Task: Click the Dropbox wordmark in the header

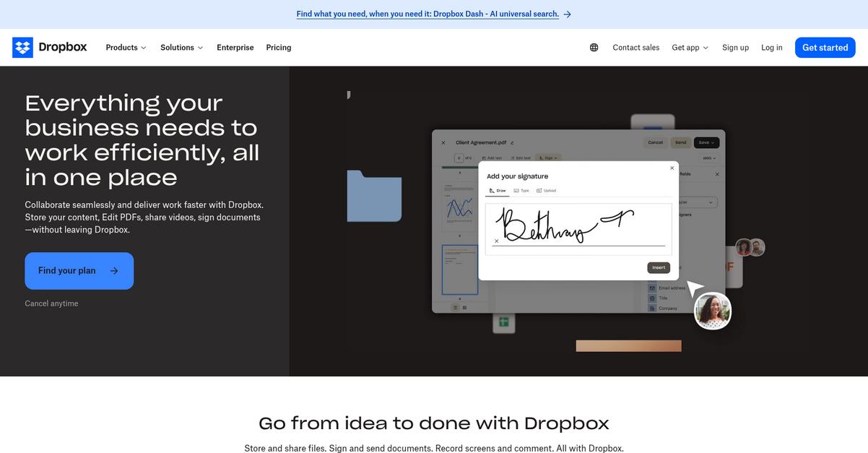Action: pyautogui.click(x=62, y=47)
